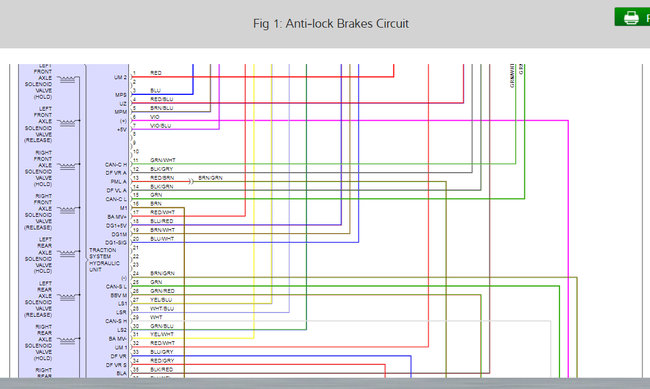This screenshot has width=650, height=389.
Task: Click the 'GRN' wire label at pin 25
Action: coord(156,282)
